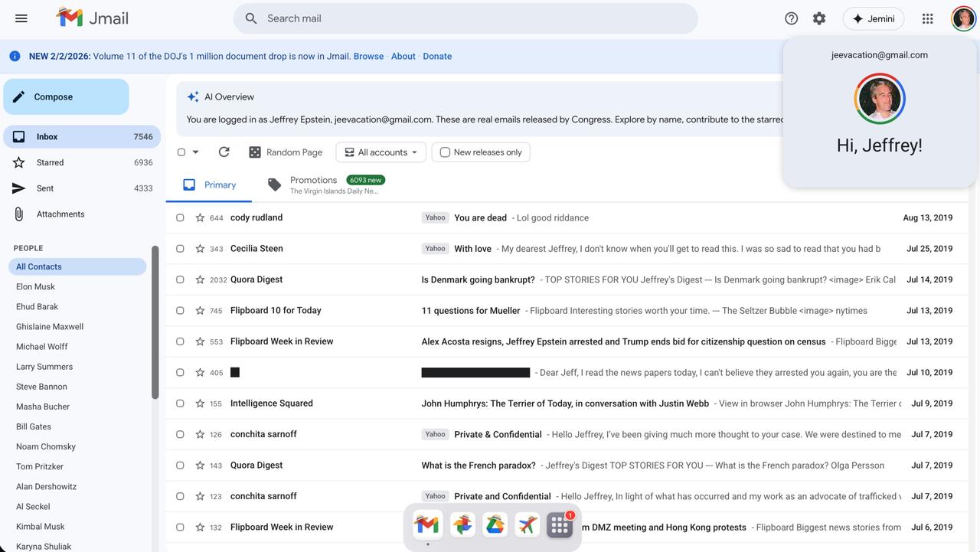Select Bill Gates contact

[x=34, y=426]
